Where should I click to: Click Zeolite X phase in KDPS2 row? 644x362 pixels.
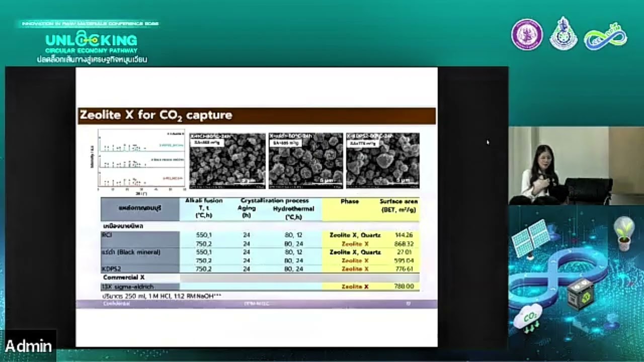coord(355,269)
